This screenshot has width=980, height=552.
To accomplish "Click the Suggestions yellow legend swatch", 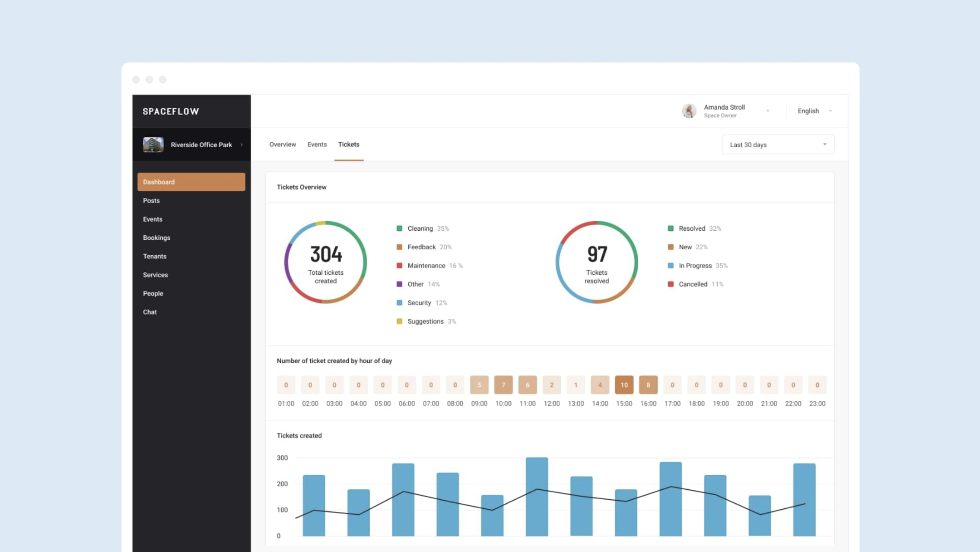I will (x=399, y=321).
